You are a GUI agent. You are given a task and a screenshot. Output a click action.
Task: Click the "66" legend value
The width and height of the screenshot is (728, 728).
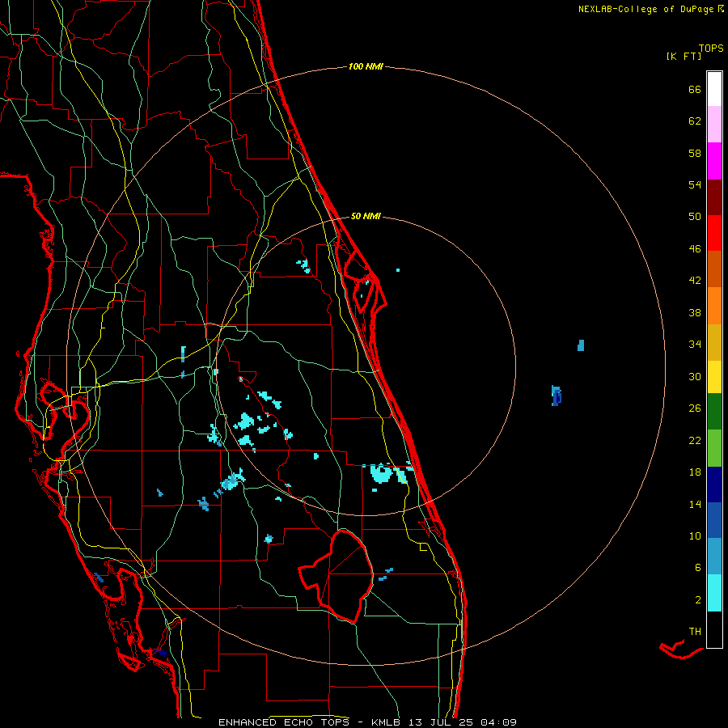point(695,90)
